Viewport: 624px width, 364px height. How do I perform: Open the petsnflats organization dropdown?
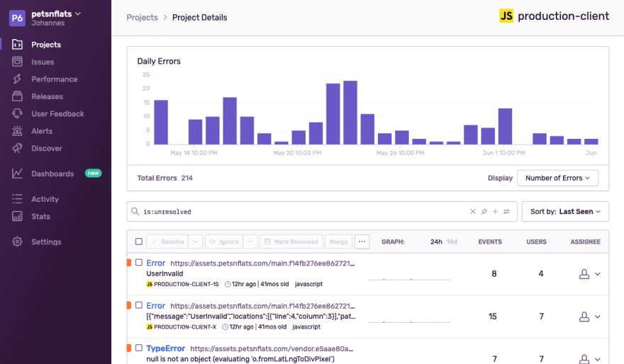(x=56, y=14)
